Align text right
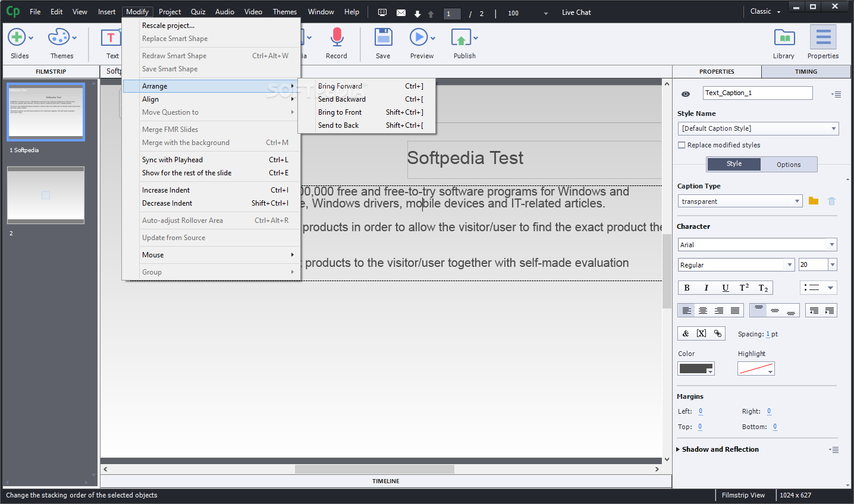 (x=719, y=310)
